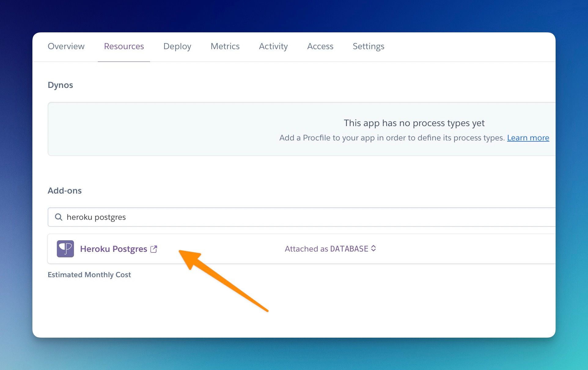The image size is (588, 370).
Task: Click the Resources tab
Action: pyautogui.click(x=124, y=46)
